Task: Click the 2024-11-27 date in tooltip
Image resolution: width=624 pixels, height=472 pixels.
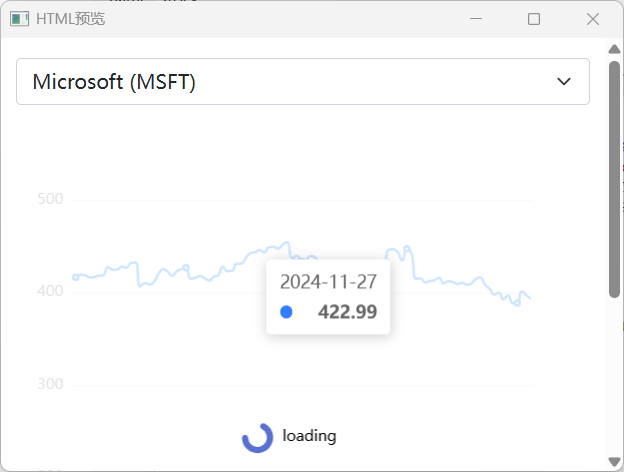Action: 328,282
